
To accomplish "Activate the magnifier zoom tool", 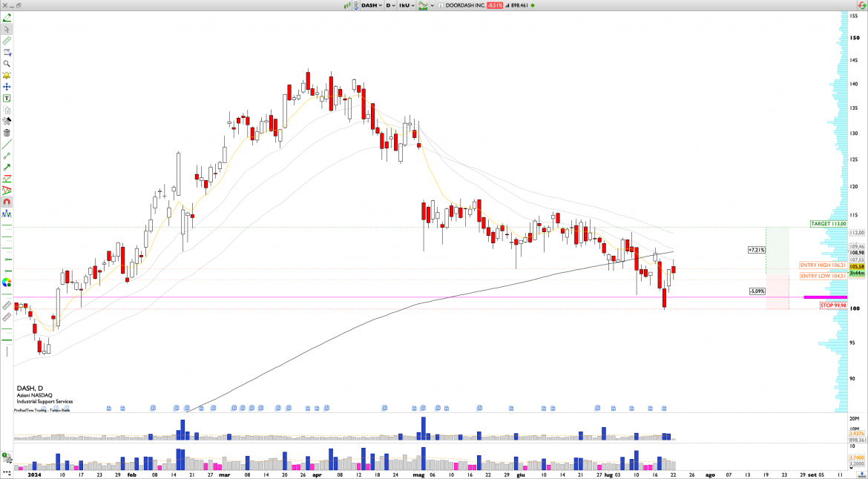I will coord(7,64).
